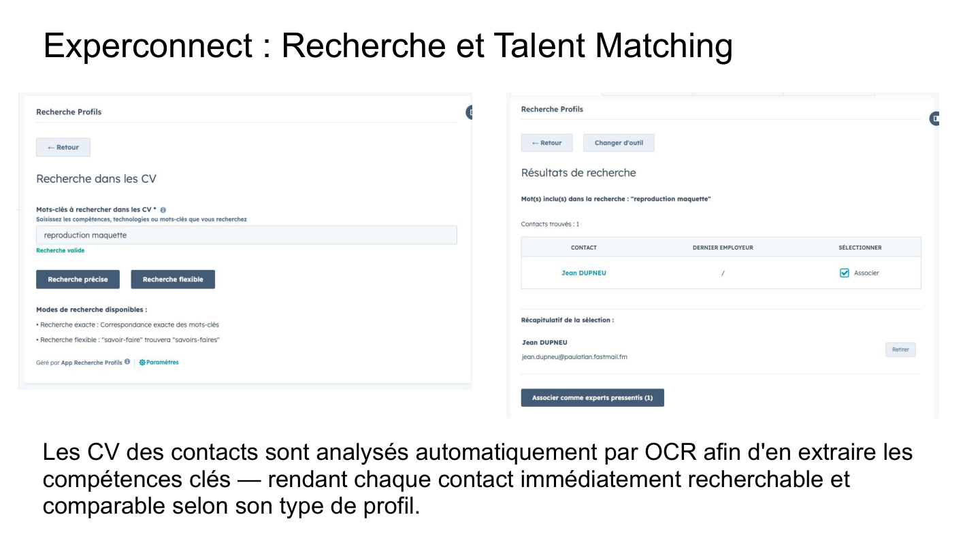Open the Jean DUPNEU contact link

pos(583,273)
